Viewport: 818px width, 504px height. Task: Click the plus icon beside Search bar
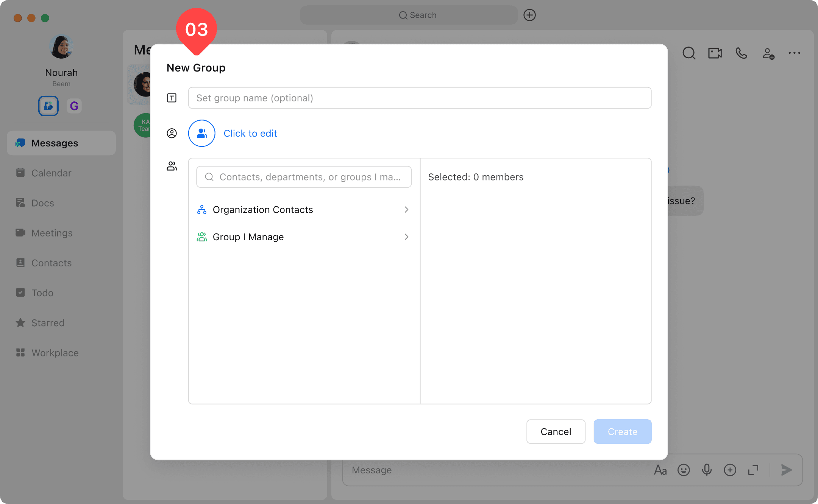point(529,15)
